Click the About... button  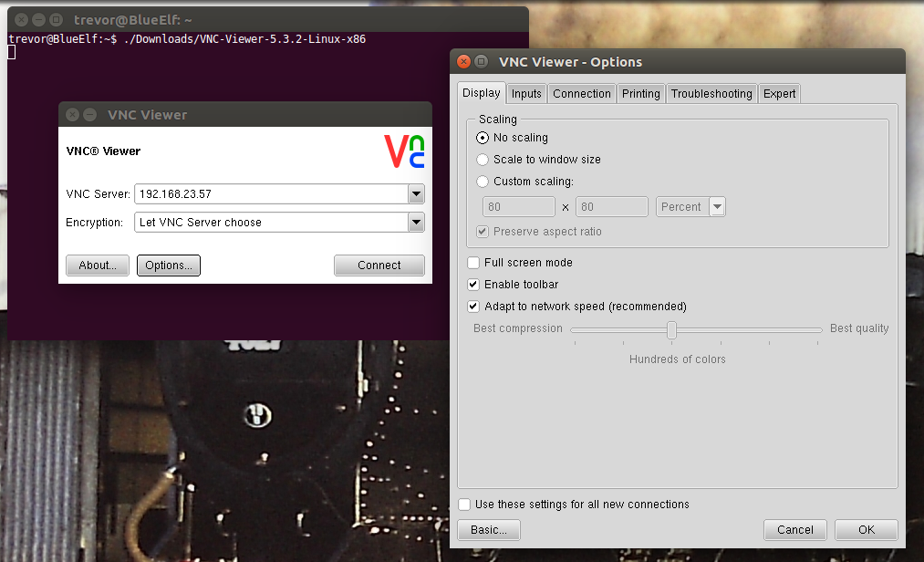(98, 265)
